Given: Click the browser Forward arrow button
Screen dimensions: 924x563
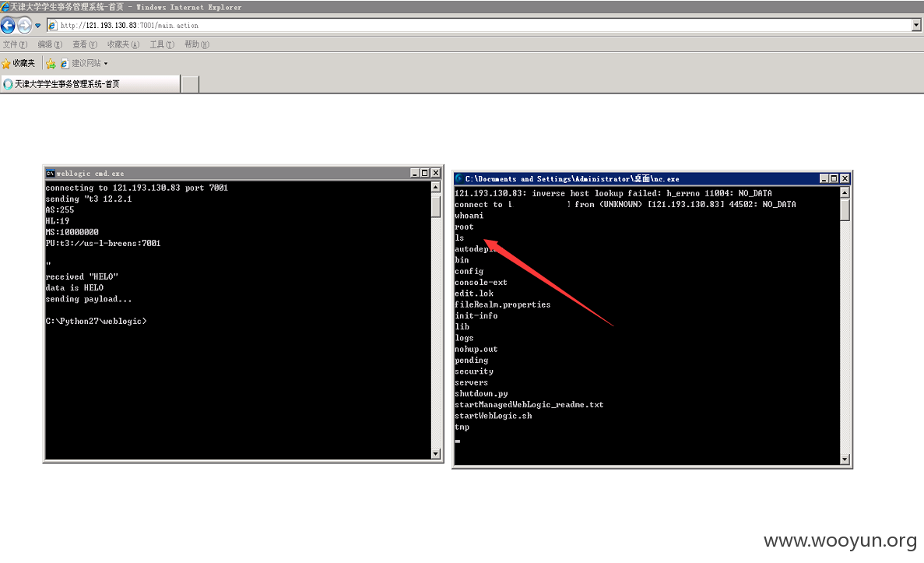Looking at the screenshot, I should point(25,26).
